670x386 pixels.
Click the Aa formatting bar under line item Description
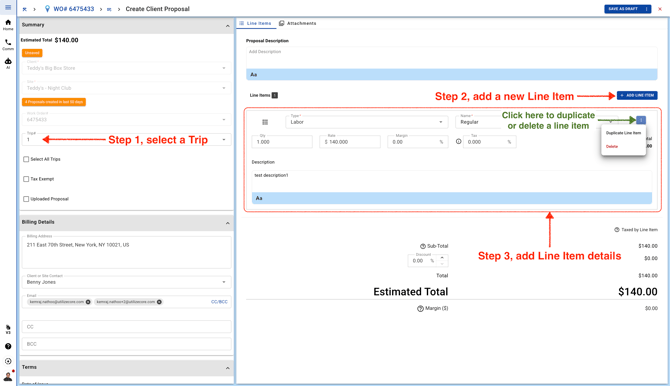point(452,198)
